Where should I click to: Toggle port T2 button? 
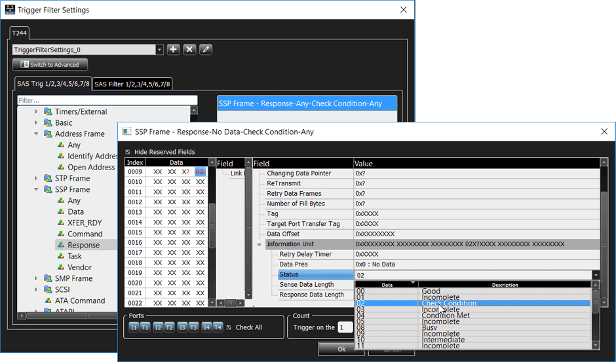click(x=169, y=327)
